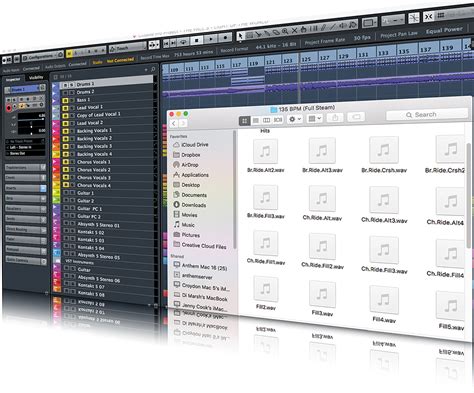Expand the Inserts inspector section
The height and width of the screenshot is (393, 474).
[25, 188]
